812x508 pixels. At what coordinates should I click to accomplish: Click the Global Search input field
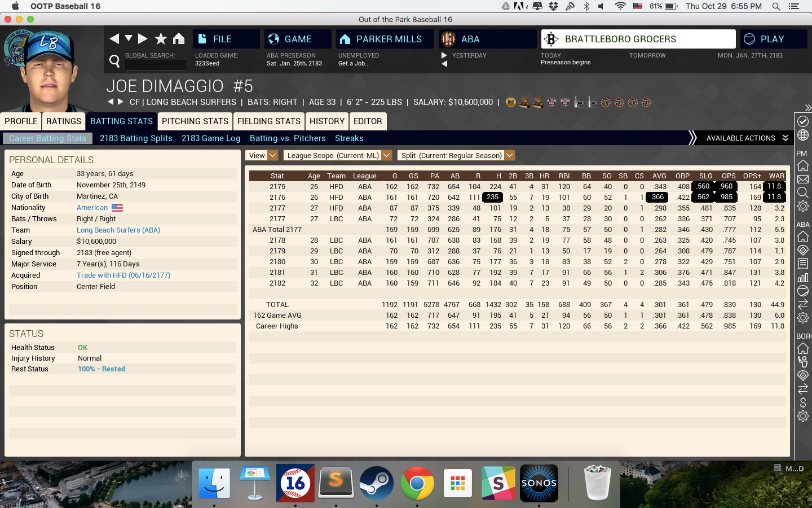point(156,65)
